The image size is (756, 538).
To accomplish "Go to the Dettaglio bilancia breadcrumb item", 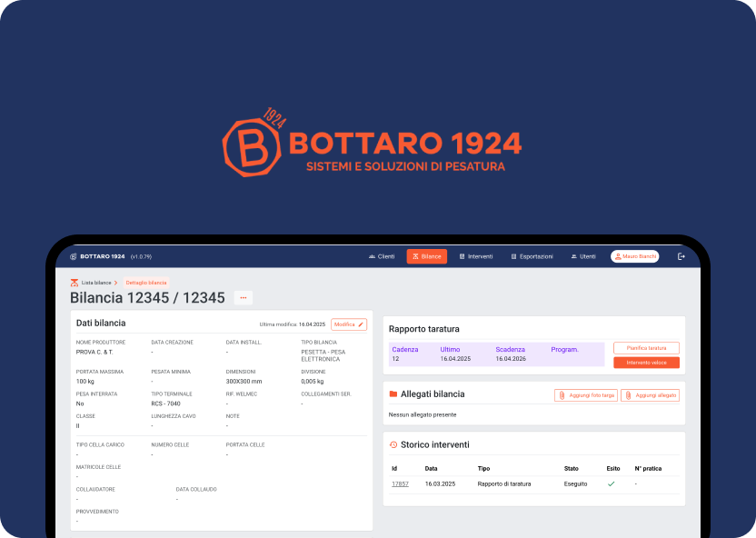I will pyautogui.click(x=146, y=283).
